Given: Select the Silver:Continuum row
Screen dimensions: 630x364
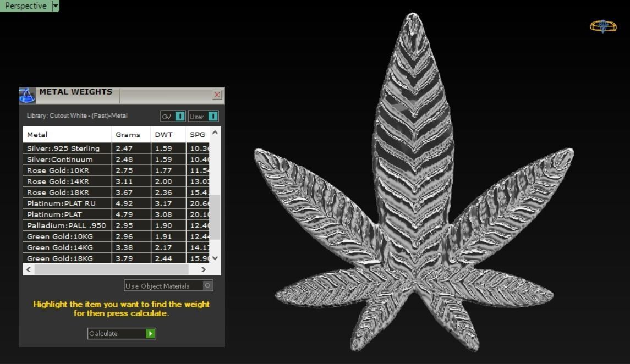Looking at the screenshot, I should (116, 159).
